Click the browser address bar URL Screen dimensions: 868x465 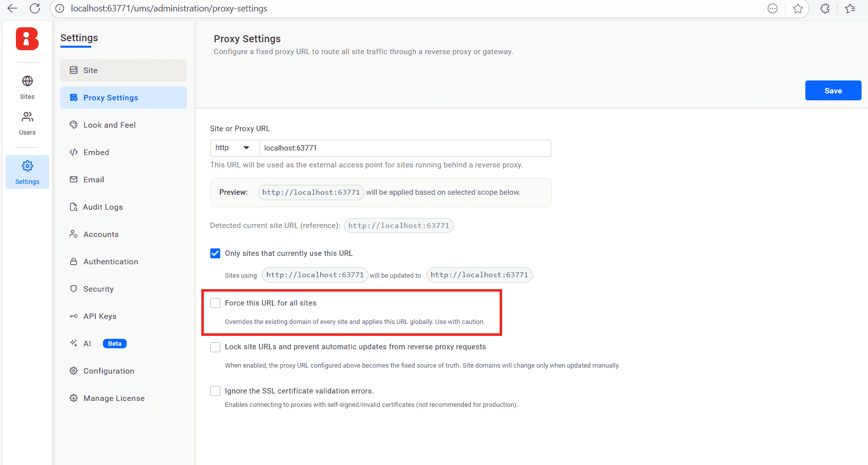point(169,8)
